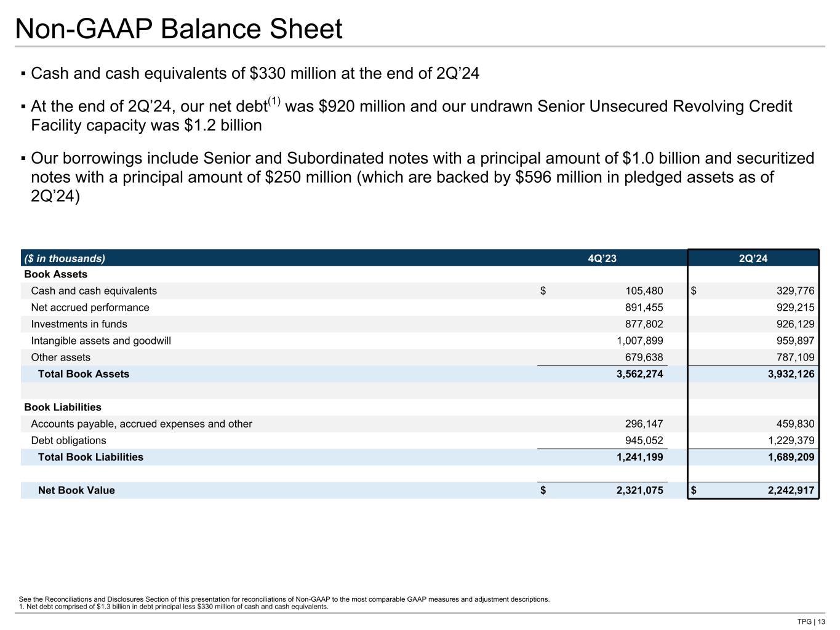Click the Intangible assets and goodwill label
840x630 pixels.
point(101,341)
